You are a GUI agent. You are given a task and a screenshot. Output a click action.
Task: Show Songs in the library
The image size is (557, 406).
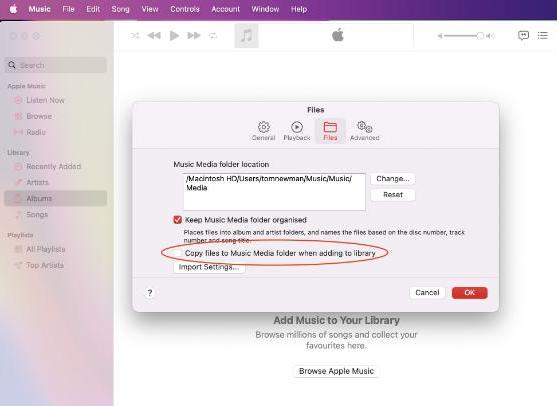tap(56, 215)
